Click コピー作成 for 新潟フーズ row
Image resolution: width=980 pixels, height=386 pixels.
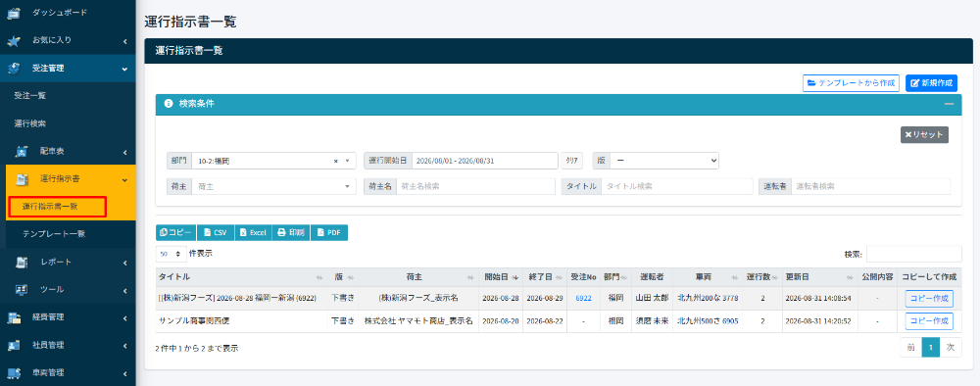(929, 299)
